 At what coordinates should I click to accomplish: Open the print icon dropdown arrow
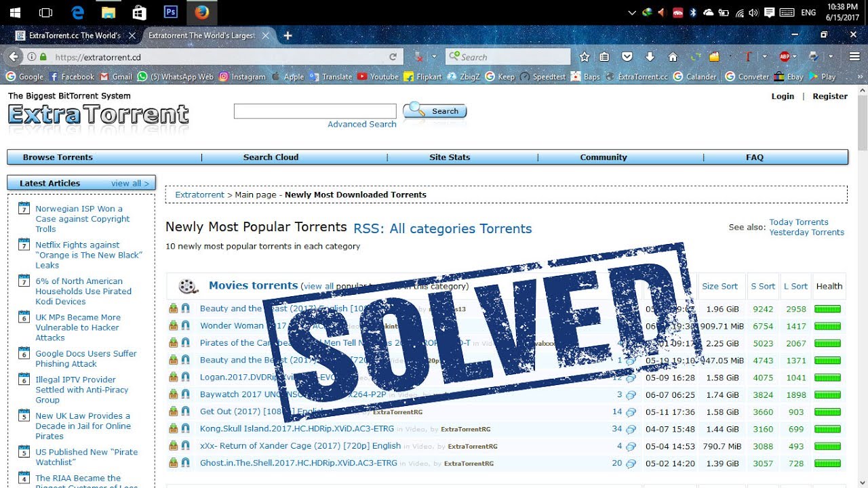(x=830, y=57)
